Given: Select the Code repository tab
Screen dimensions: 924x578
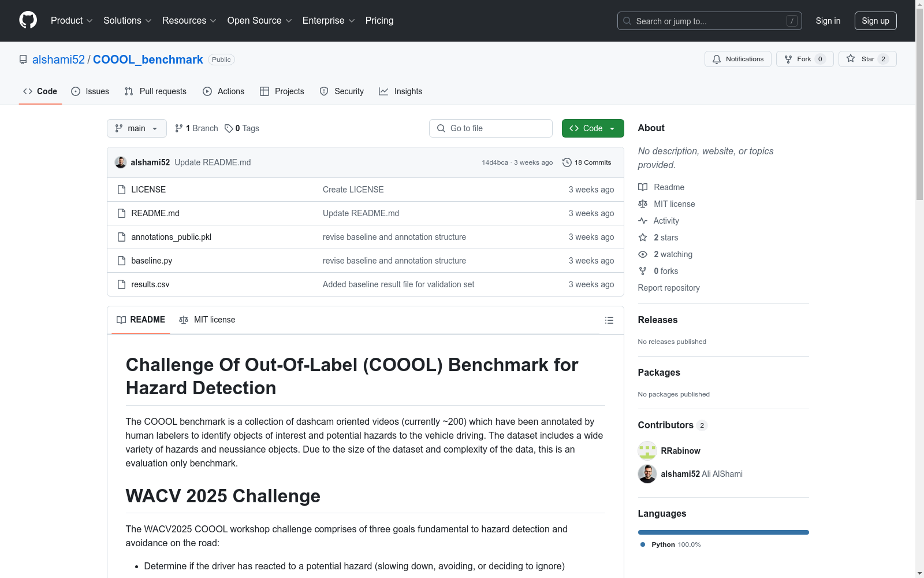Looking at the screenshot, I should pyautogui.click(x=40, y=91).
